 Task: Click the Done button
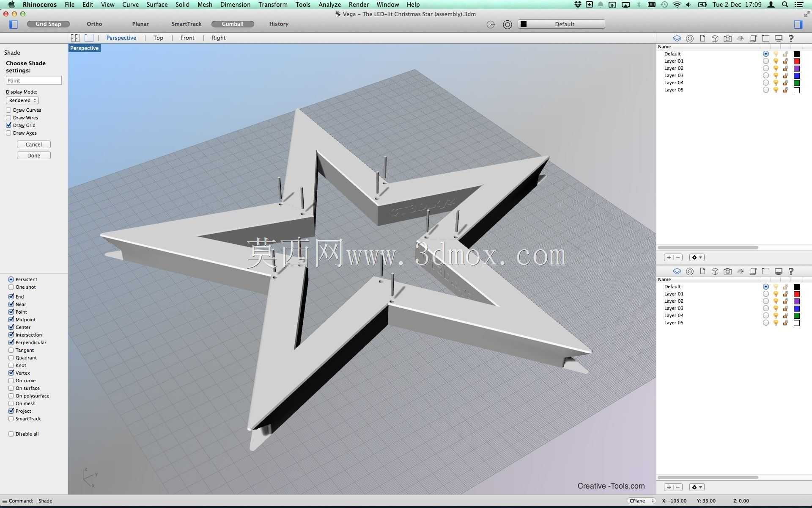pyautogui.click(x=34, y=155)
